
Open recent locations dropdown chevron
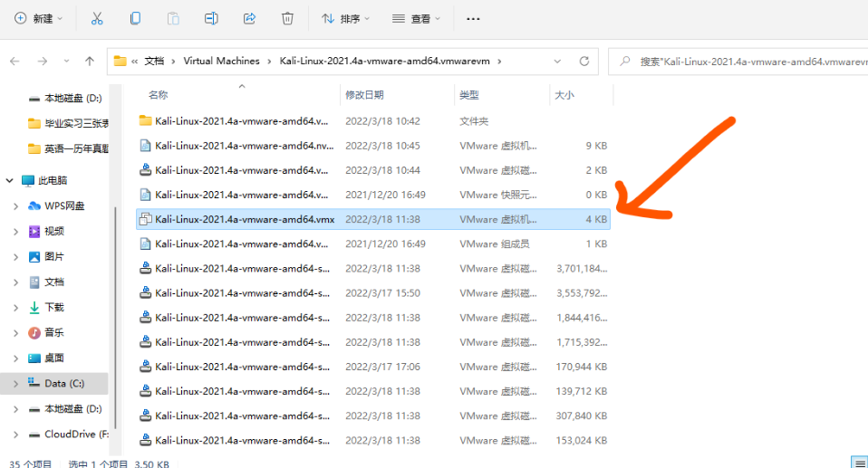66,62
